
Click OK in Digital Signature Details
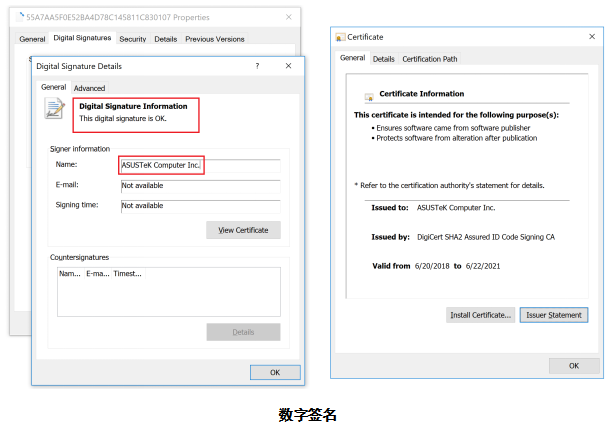click(x=274, y=372)
